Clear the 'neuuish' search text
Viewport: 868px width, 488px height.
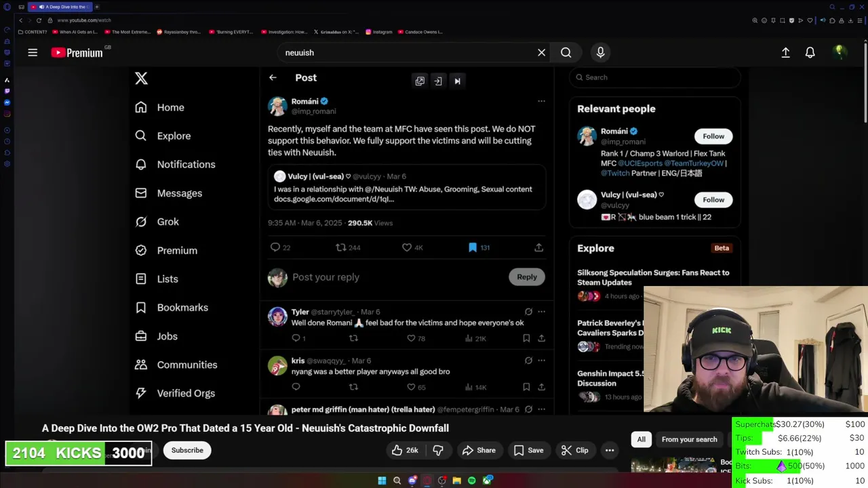pyautogui.click(x=541, y=52)
